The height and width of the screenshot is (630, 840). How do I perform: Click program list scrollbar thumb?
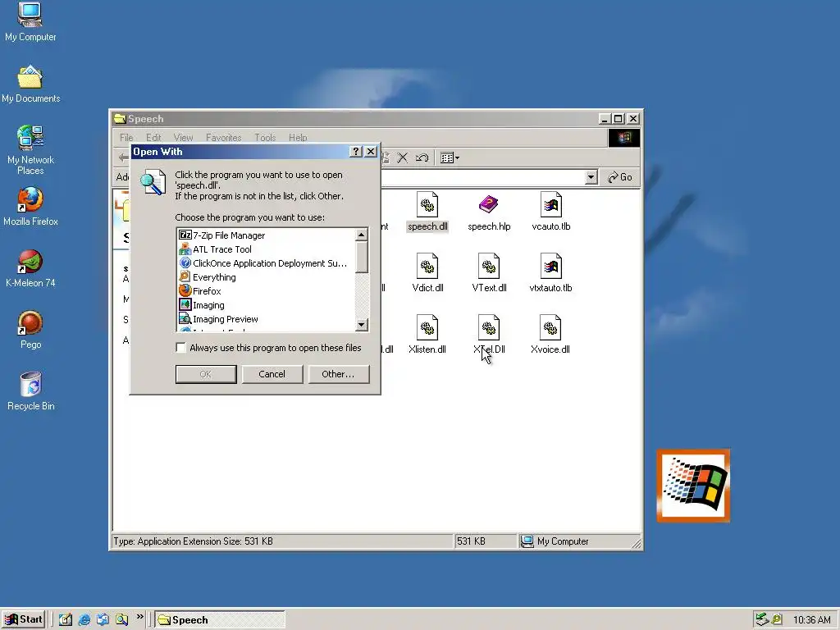click(x=362, y=257)
